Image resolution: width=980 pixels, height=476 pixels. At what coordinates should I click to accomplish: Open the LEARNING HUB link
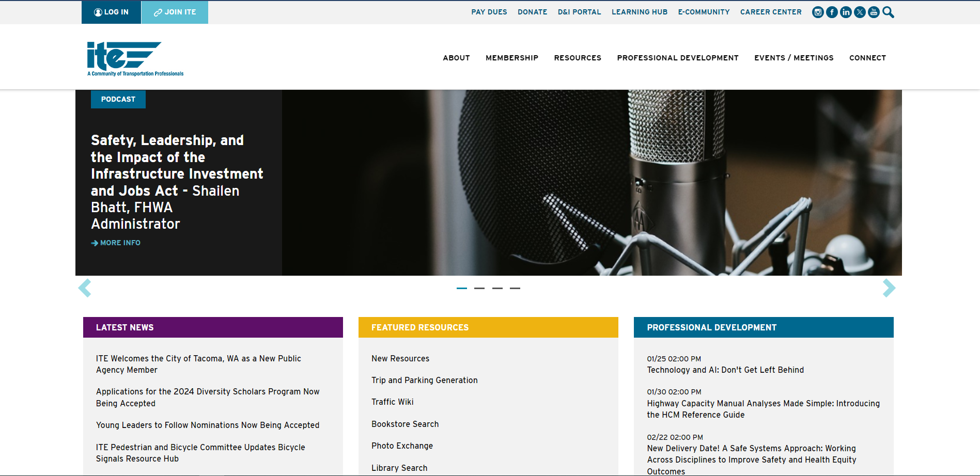[x=640, y=12]
